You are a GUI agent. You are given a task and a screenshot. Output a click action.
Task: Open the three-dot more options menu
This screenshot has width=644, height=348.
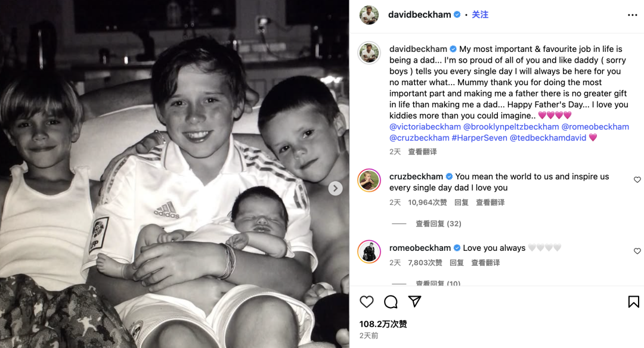tap(633, 15)
